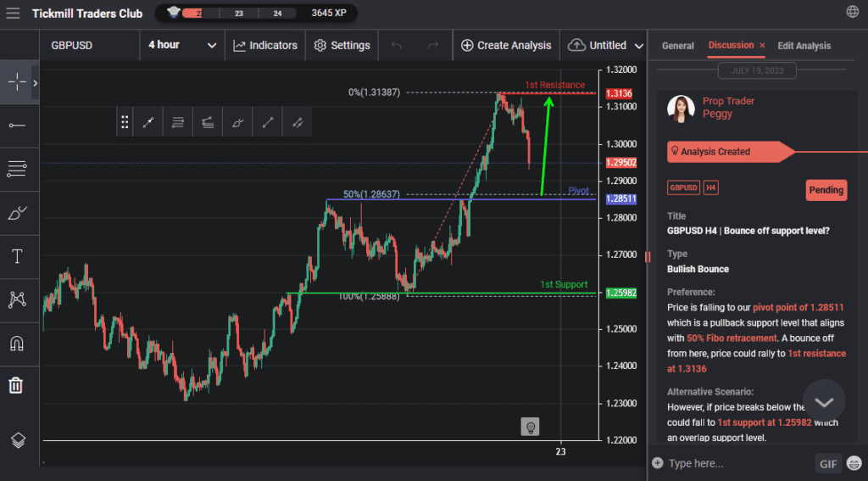Open the chart patterns tool
The width and height of the screenshot is (868, 481).
click(16, 299)
